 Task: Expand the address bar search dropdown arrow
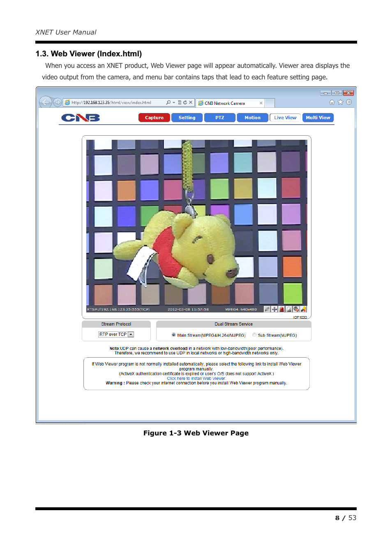click(x=174, y=103)
